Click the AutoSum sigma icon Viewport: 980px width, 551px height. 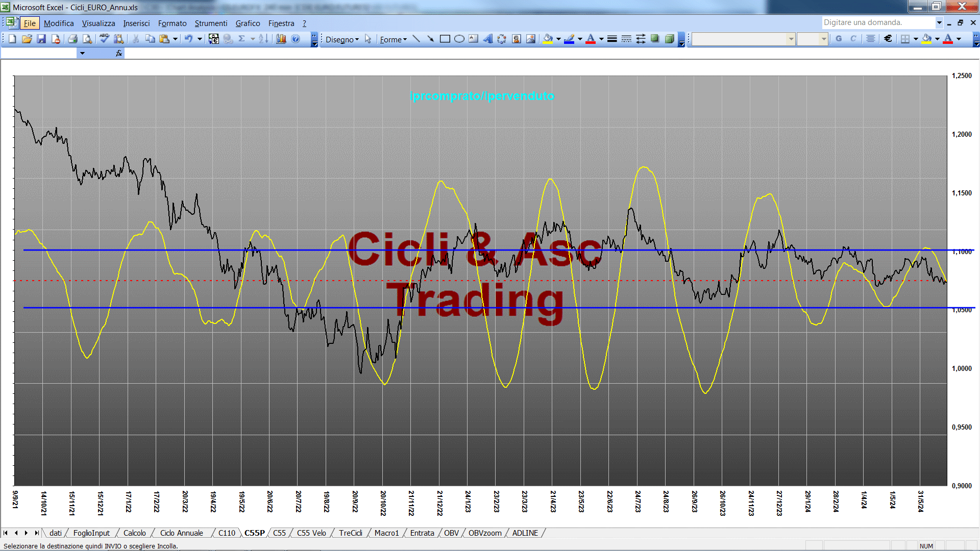pyautogui.click(x=242, y=39)
